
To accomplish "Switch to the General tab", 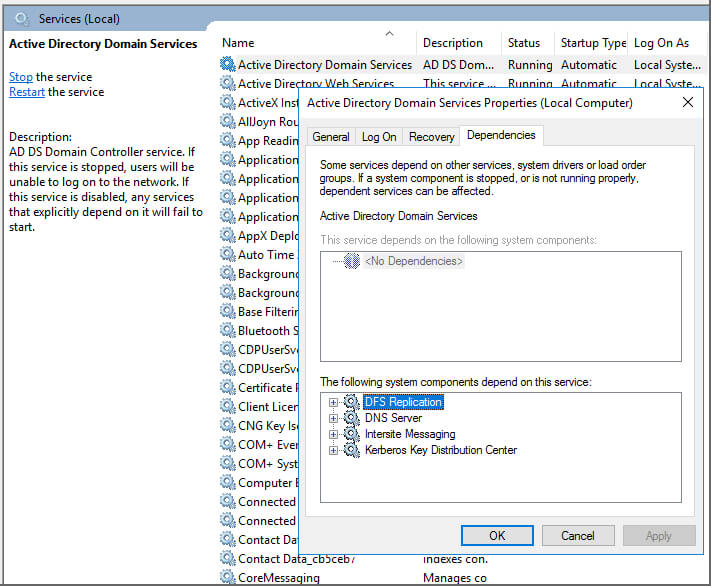I will (x=331, y=137).
